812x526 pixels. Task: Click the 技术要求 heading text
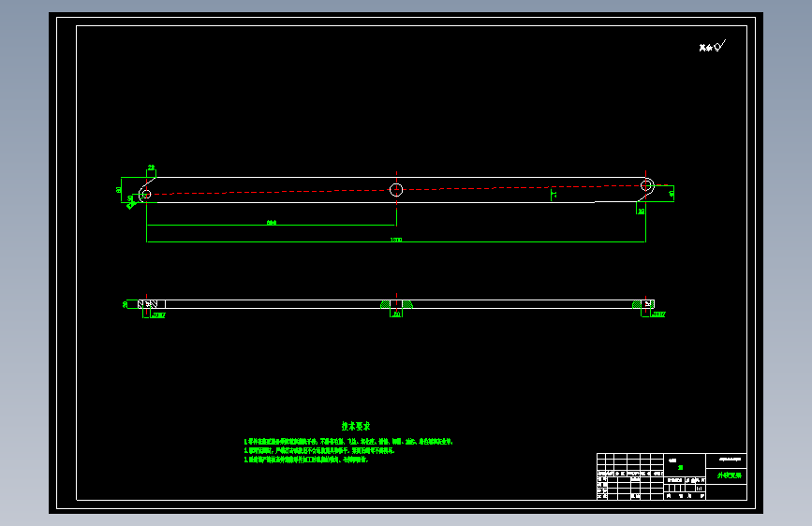[356, 426]
